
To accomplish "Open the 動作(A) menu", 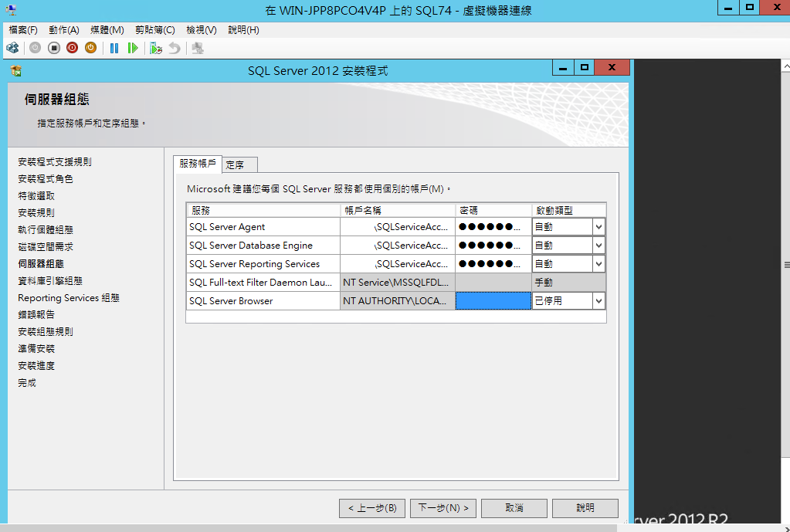I will [63, 30].
